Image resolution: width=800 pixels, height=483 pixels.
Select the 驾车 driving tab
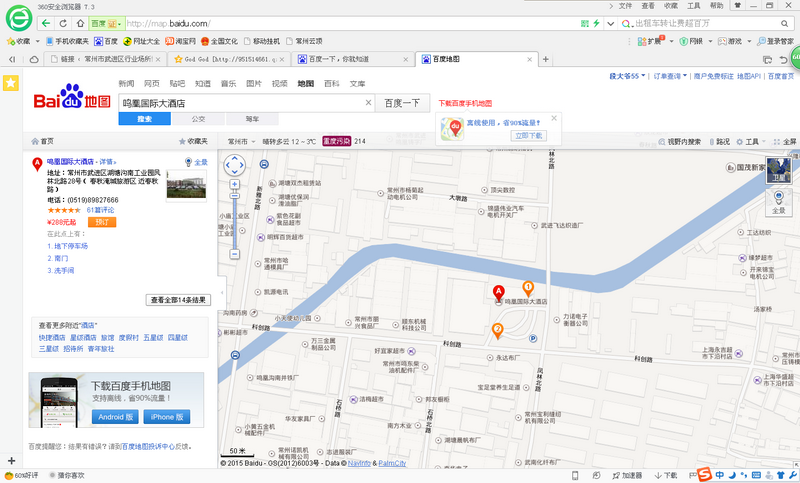[253, 119]
